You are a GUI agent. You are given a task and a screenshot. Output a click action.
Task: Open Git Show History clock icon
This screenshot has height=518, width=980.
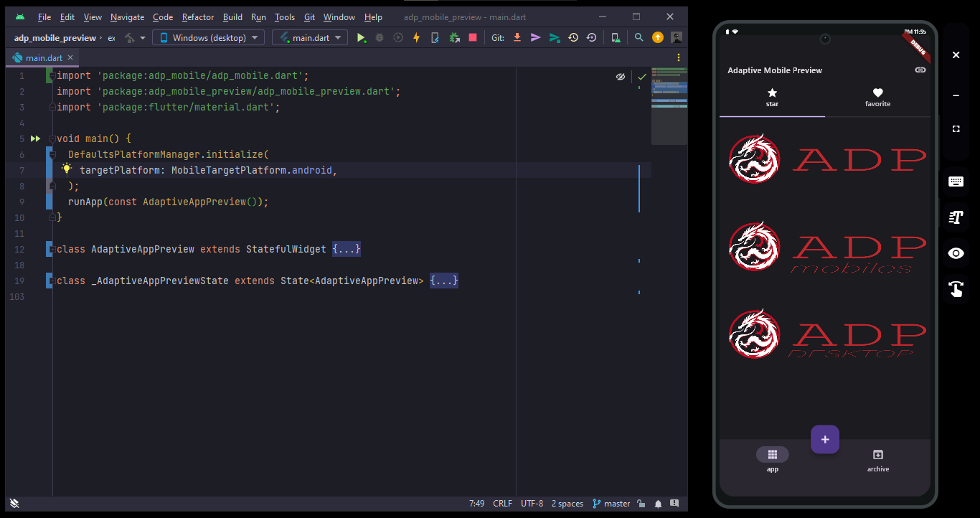pos(573,37)
